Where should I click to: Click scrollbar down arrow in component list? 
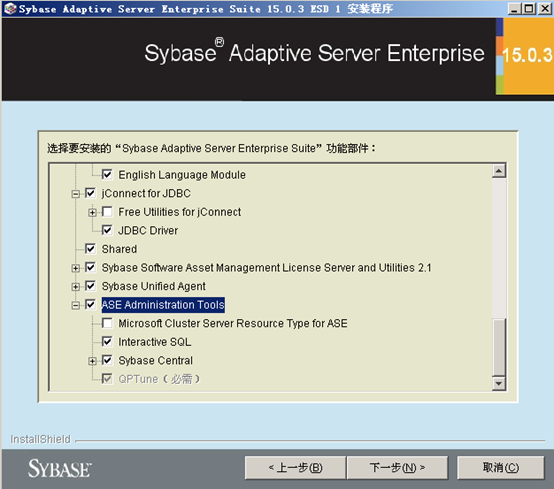pyautogui.click(x=499, y=383)
